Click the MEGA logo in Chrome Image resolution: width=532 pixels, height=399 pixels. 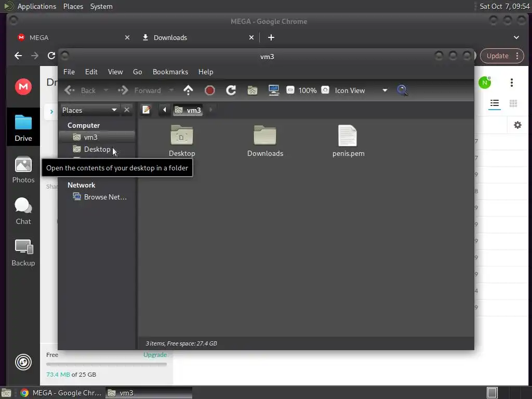(x=23, y=87)
